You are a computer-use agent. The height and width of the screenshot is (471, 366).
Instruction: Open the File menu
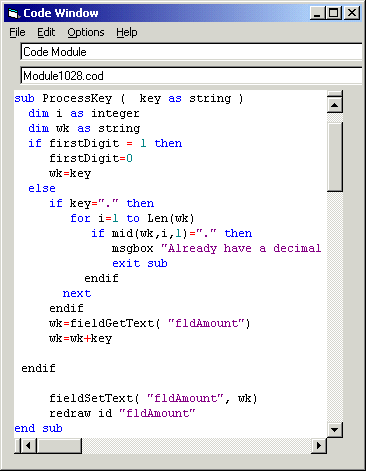pyautogui.click(x=17, y=32)
